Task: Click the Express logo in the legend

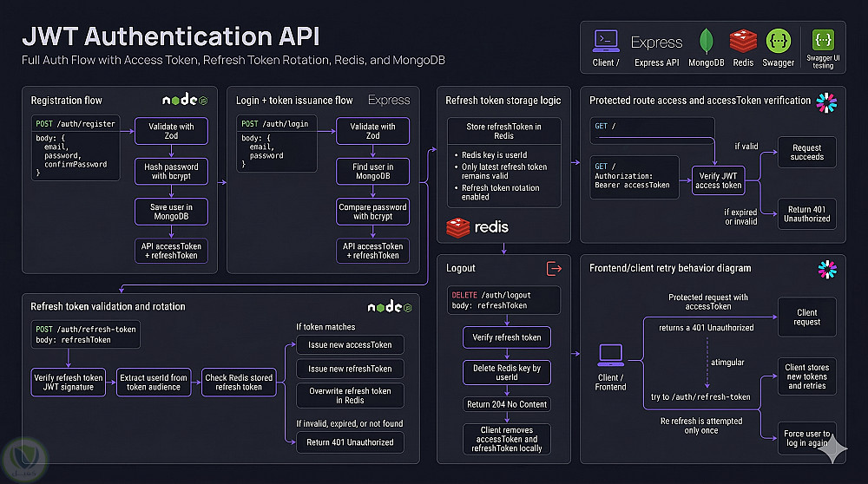Action: coord(656,42)
